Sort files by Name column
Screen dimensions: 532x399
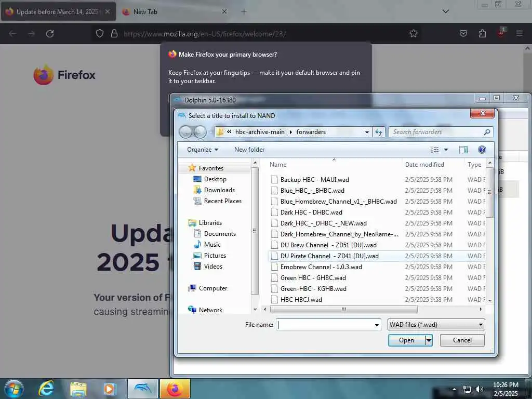[334, 165]
